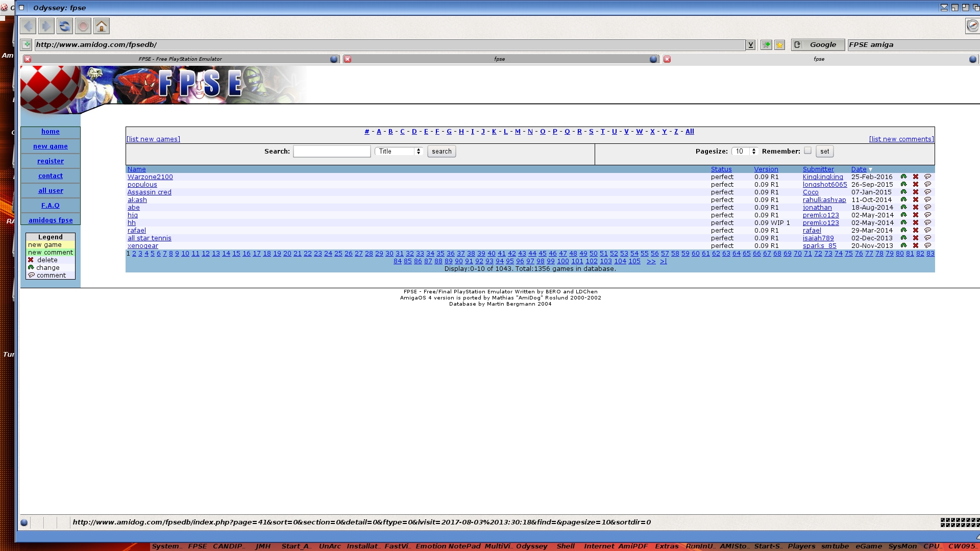980x551 pixels.
Task: Open the Pagesize dropdown
Action: click(744, 152)
